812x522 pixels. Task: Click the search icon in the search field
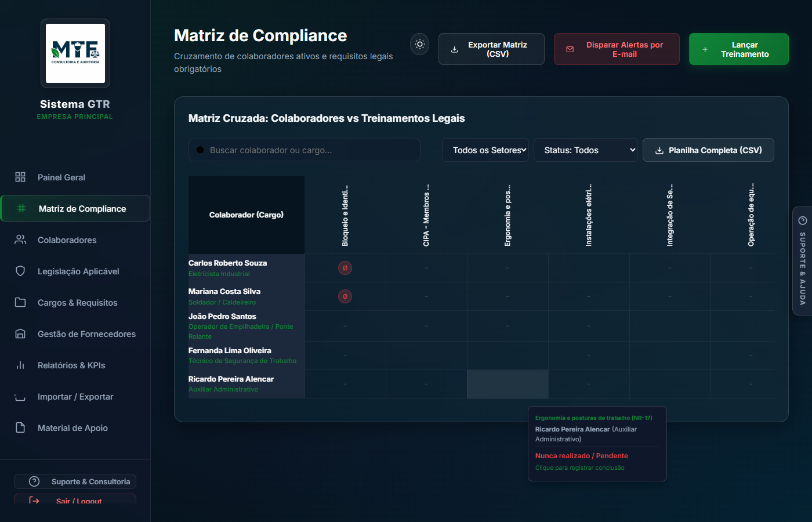(200, 150)
